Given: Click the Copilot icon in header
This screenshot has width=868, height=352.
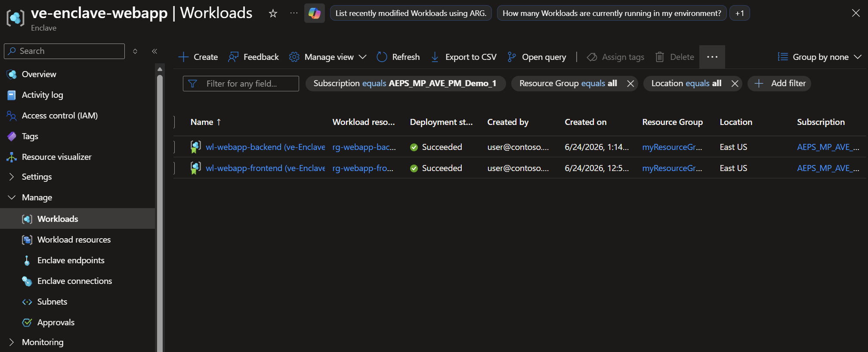Looking at the screenshot, I should click(314, 13).
